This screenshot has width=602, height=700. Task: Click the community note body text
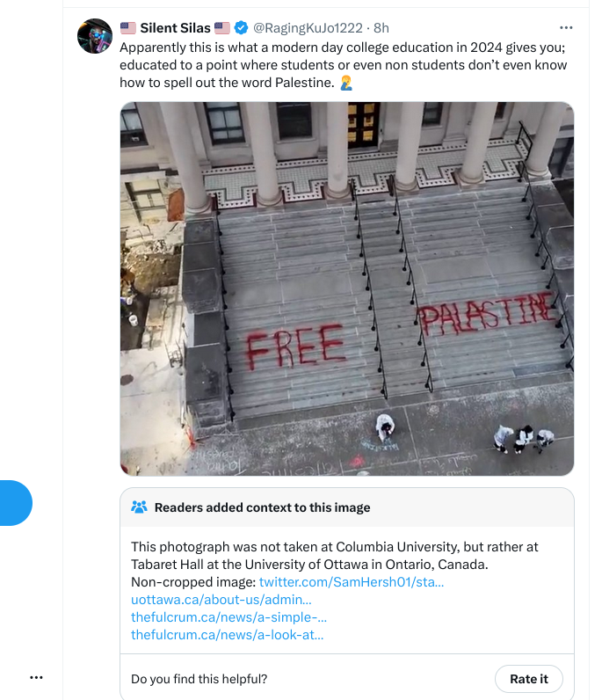[335, 556]
